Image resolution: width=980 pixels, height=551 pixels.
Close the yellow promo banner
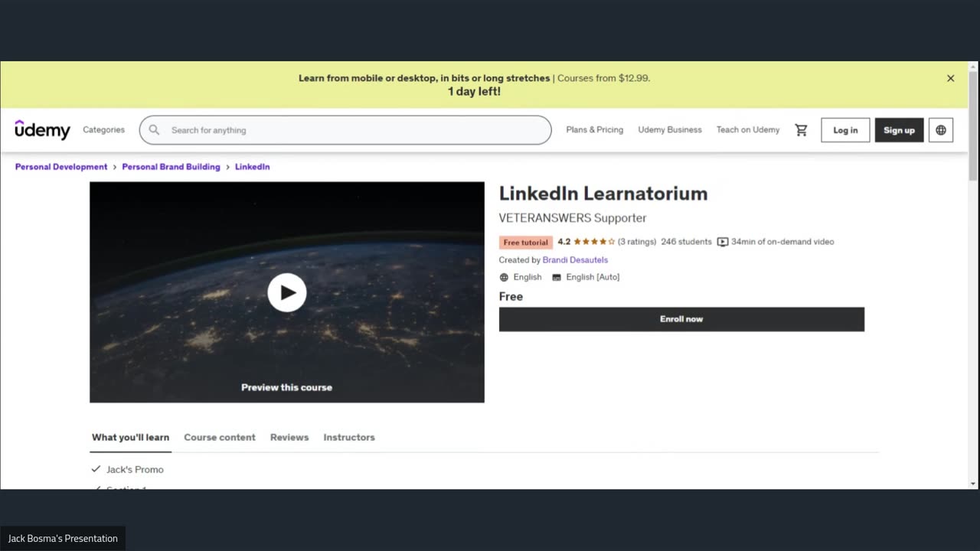click(951, 78)
